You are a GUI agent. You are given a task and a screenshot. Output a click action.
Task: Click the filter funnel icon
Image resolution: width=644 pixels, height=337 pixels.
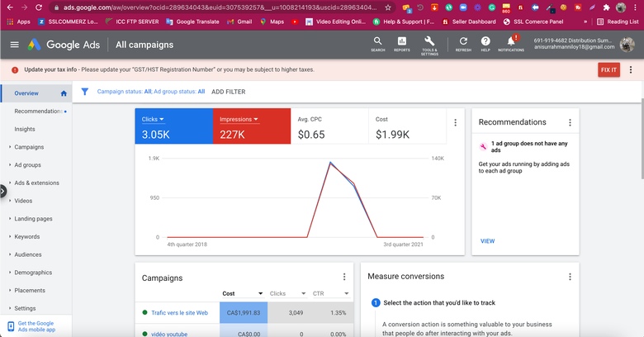click(84, 92)
